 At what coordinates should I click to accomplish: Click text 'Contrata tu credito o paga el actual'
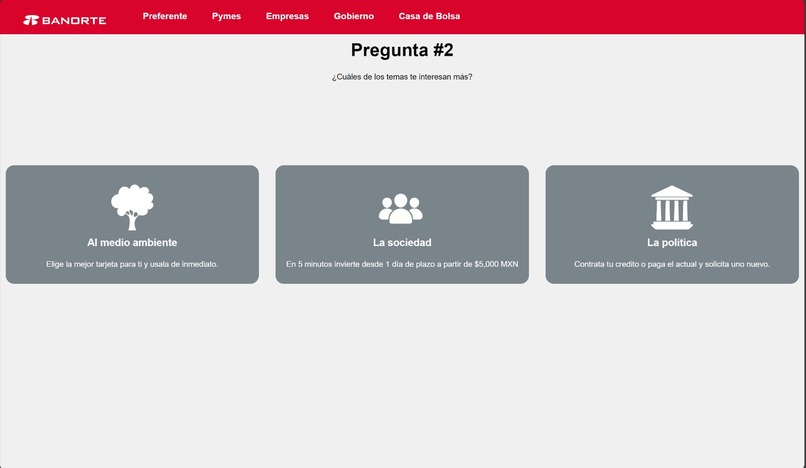click(x=635, y=264)
